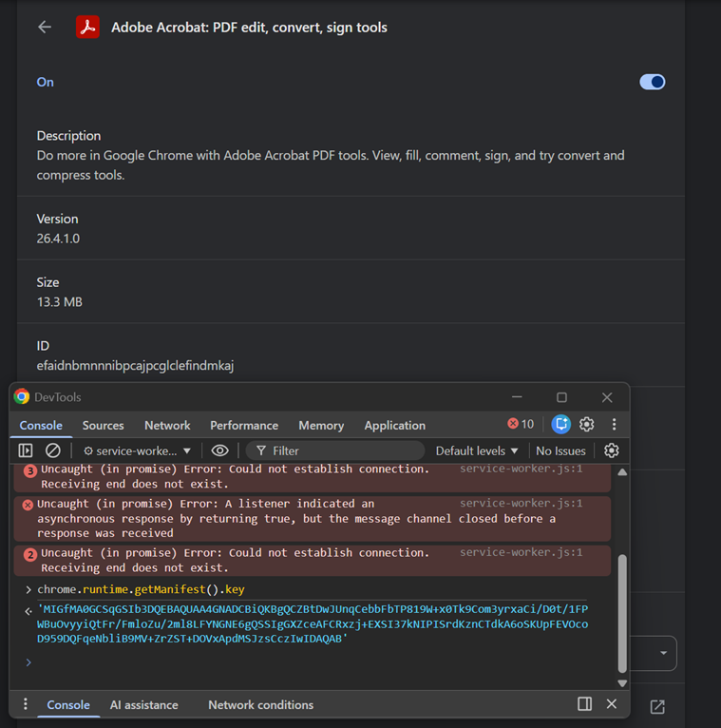Open service-worker.js:1 link of listener error
This screenshot has height=728, width=721.
(x=521, y=504)
